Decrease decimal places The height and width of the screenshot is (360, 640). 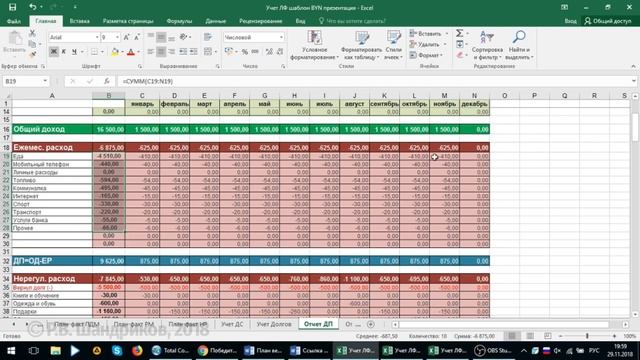[x=280, y=52]
